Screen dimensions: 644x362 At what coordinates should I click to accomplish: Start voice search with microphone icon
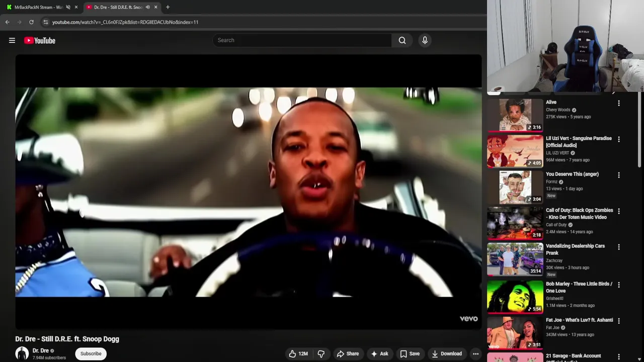click(425, 40)
